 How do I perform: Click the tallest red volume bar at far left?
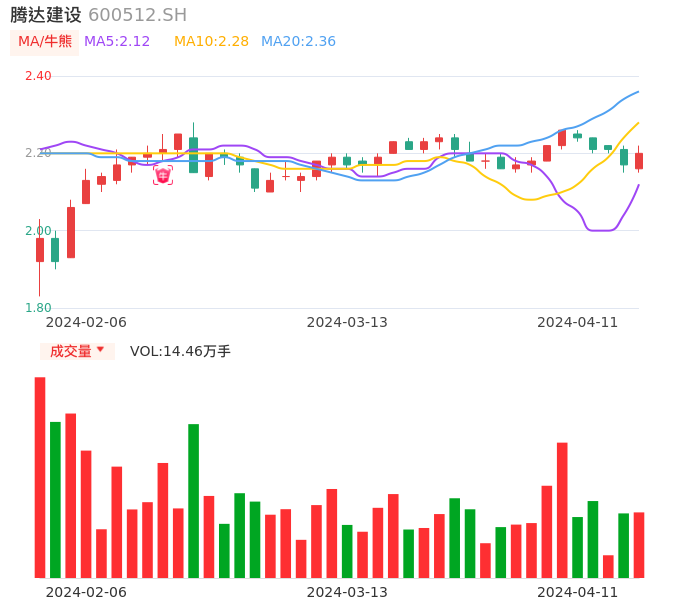pyautogui.click(x=40, y=477)
